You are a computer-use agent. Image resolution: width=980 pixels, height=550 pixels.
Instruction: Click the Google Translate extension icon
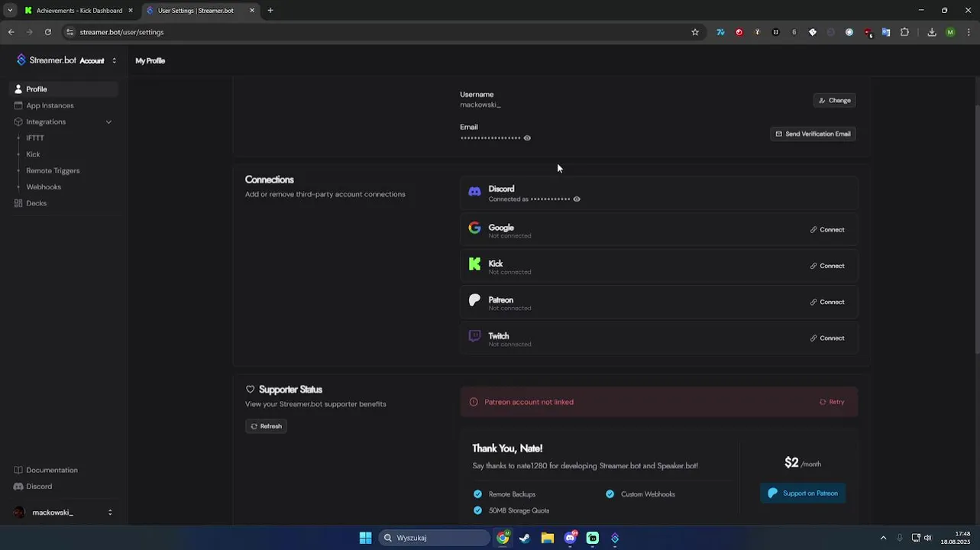tap(886, 32)
